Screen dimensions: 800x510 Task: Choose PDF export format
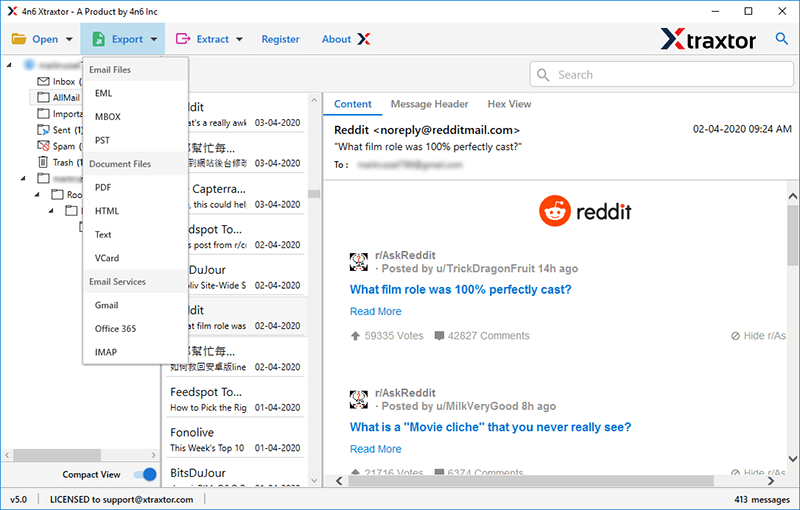(x=135, y=188)
